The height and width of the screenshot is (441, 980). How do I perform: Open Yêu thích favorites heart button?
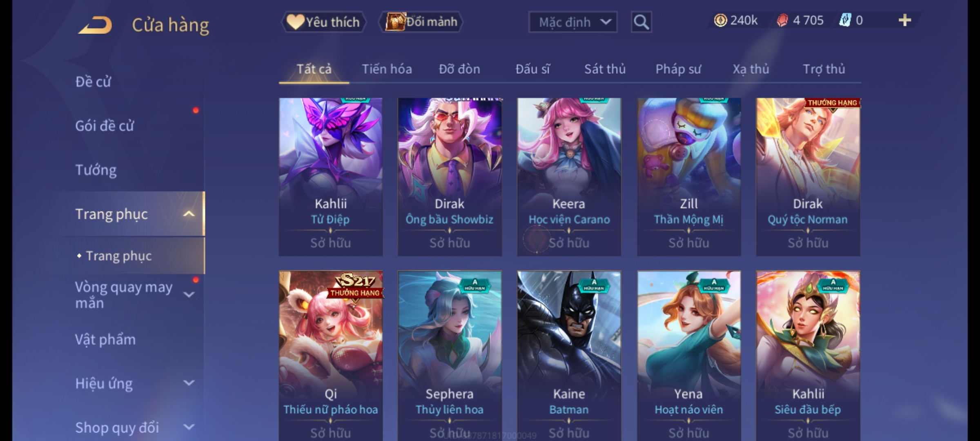pyautogui.click(x=323, y=22)
